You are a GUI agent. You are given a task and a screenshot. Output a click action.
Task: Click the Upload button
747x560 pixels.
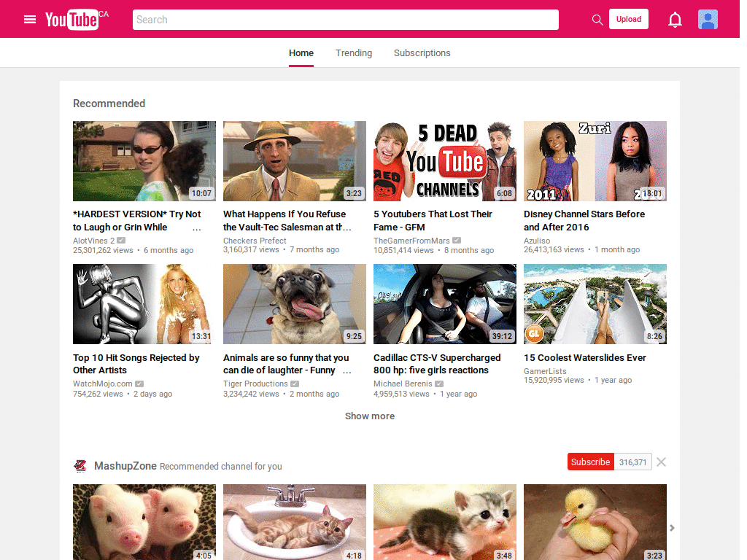click(628, 20)
